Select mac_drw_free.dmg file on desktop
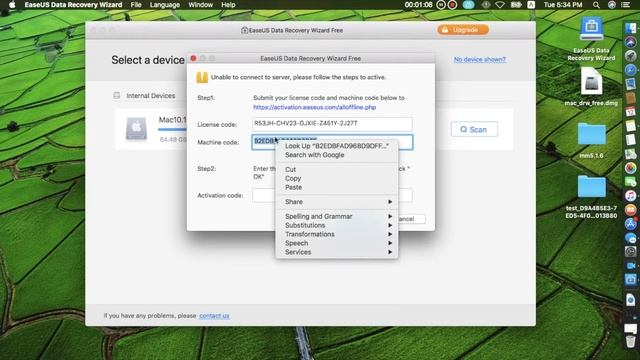 (x=591, y=82)
